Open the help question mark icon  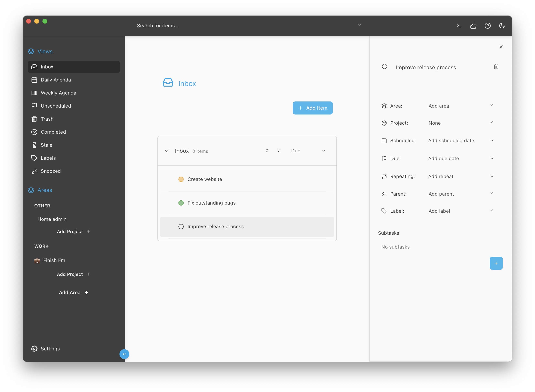coord(487,26)
